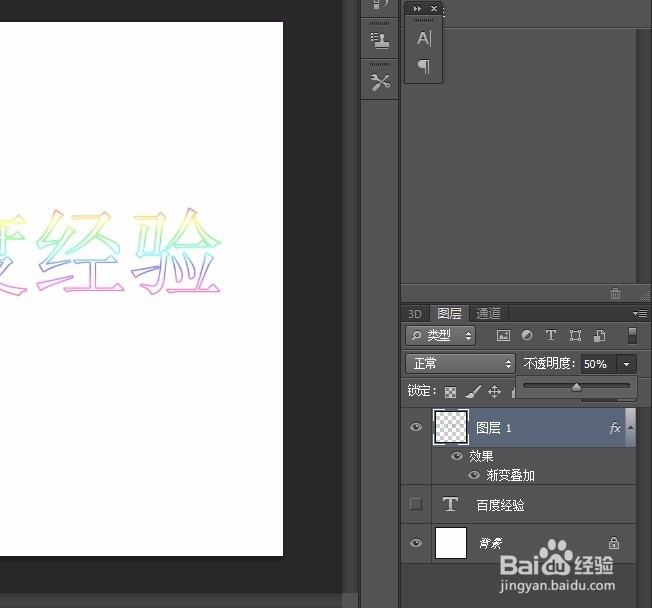Click the top collapsed panel icon in dock

coord(380,5)
